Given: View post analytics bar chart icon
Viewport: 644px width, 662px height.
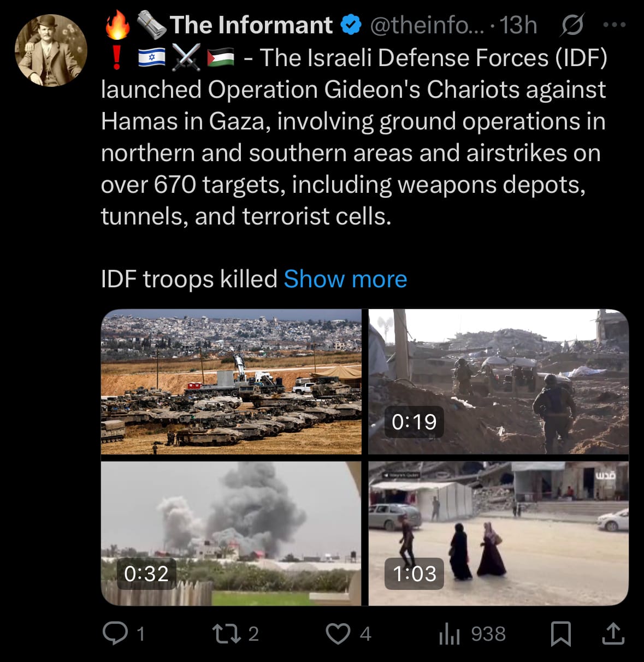Looking at the screenshot, I should click(x=449, y=634).
